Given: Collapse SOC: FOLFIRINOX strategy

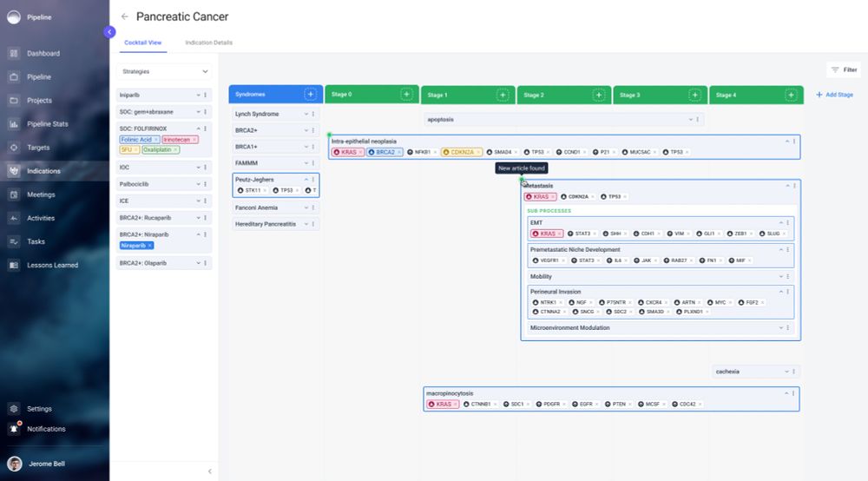Looking at the screenshot, I should click(198, 129).
